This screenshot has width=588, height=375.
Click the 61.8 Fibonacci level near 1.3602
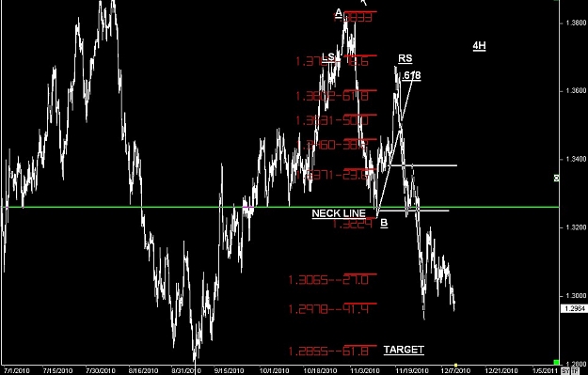[x=332, y=96]
